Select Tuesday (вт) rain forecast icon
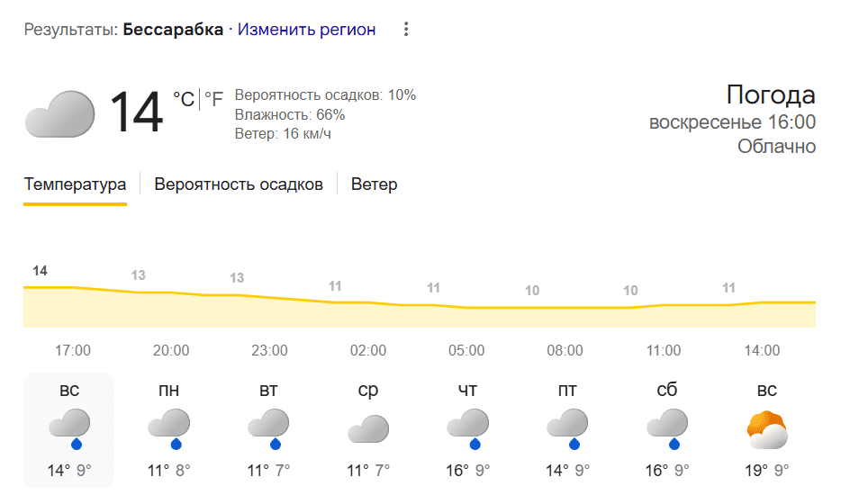Viewport: 841px width, 504px height. [268, 428]
